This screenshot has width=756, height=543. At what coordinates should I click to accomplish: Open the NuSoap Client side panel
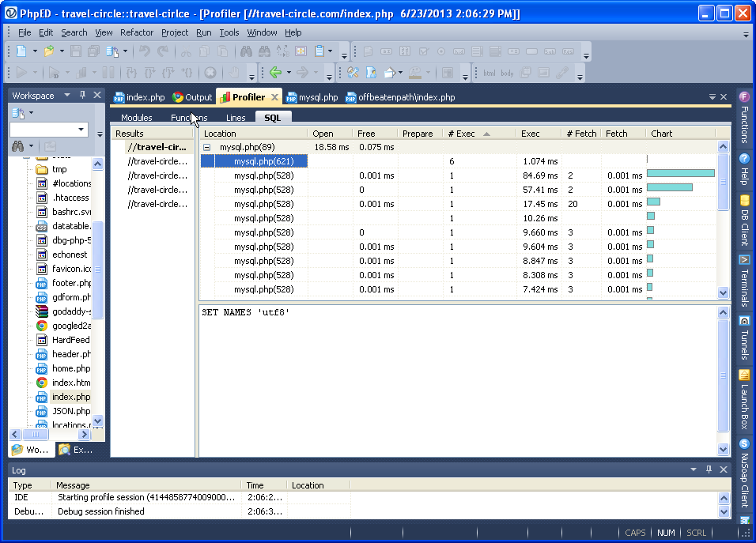[x=744, y=476]
